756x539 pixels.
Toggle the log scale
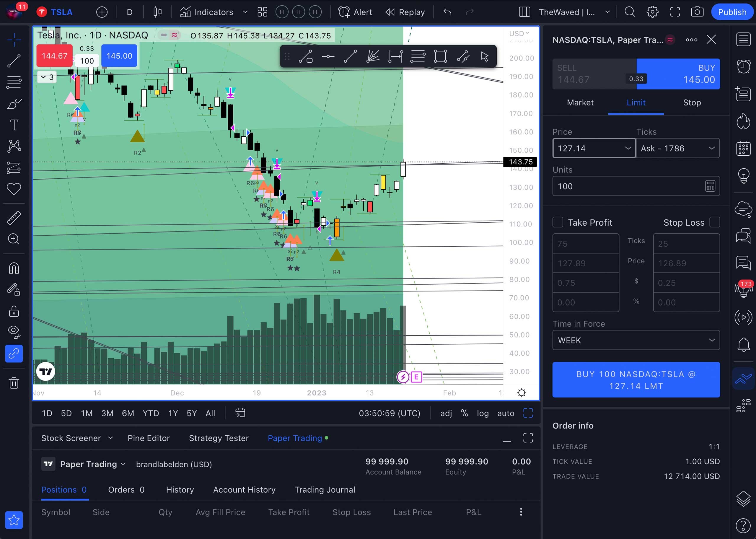pos(483,413)
